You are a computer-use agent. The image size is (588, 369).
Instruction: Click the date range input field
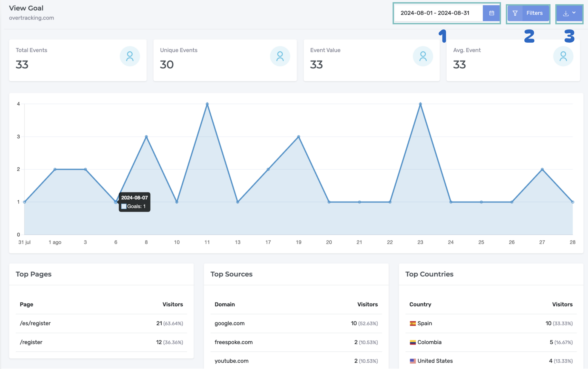(x=439, y=13)
